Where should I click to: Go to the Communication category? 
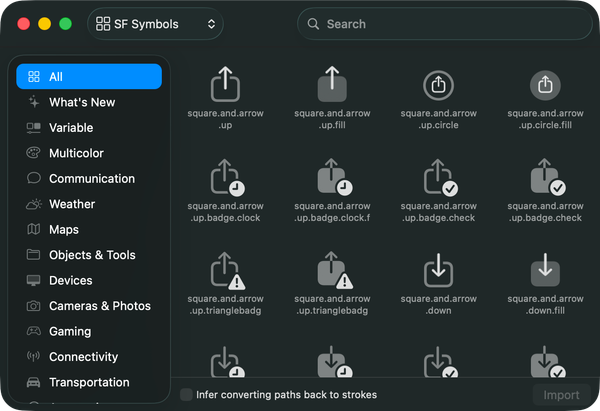(89, 178)
